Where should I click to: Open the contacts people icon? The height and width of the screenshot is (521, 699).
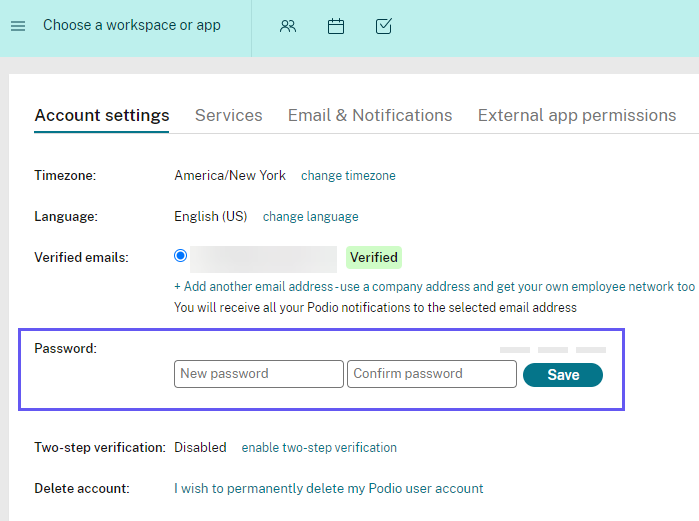coord(288,26)
